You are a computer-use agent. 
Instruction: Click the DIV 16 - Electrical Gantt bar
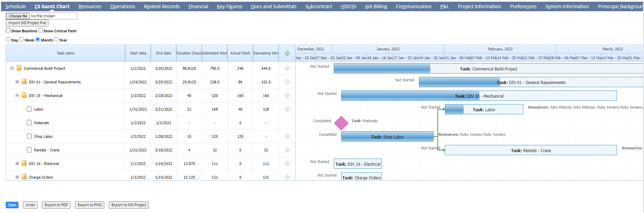pos(358,164)
